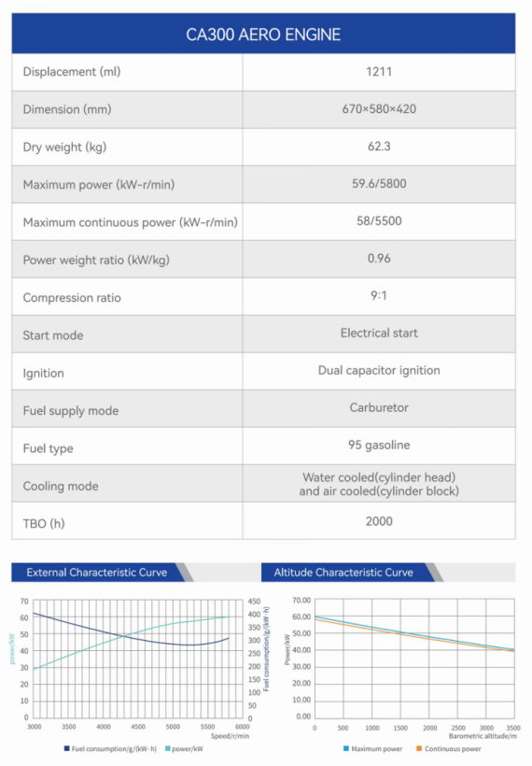The height and width of the screenshot is (766, 532).
Task: Click the Carburetor fuel supply cell
Action: tap(379, 408)
